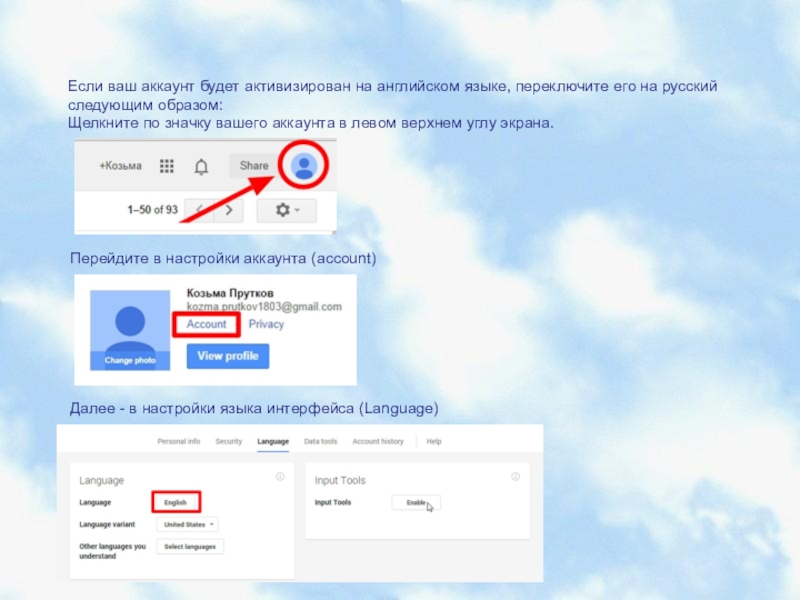Click the Select languages button
800x600 pixels.
coord(190,546)
